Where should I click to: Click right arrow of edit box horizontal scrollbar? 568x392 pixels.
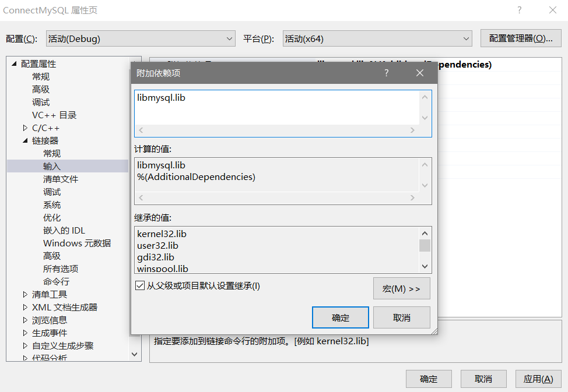(412, 130)
